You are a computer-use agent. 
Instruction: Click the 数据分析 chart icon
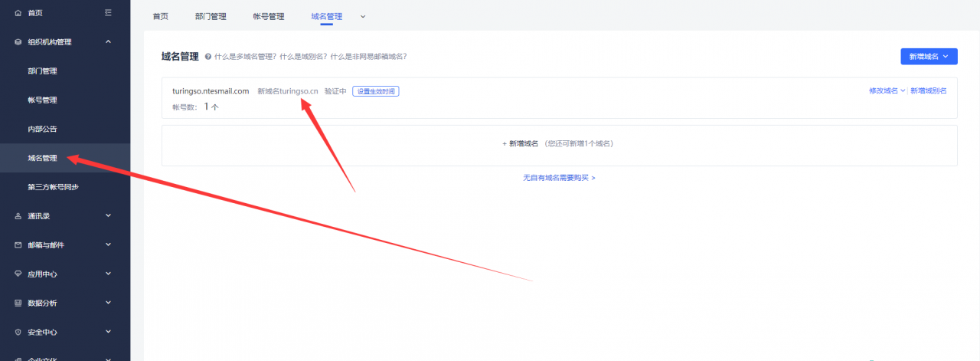pos(18,304)
